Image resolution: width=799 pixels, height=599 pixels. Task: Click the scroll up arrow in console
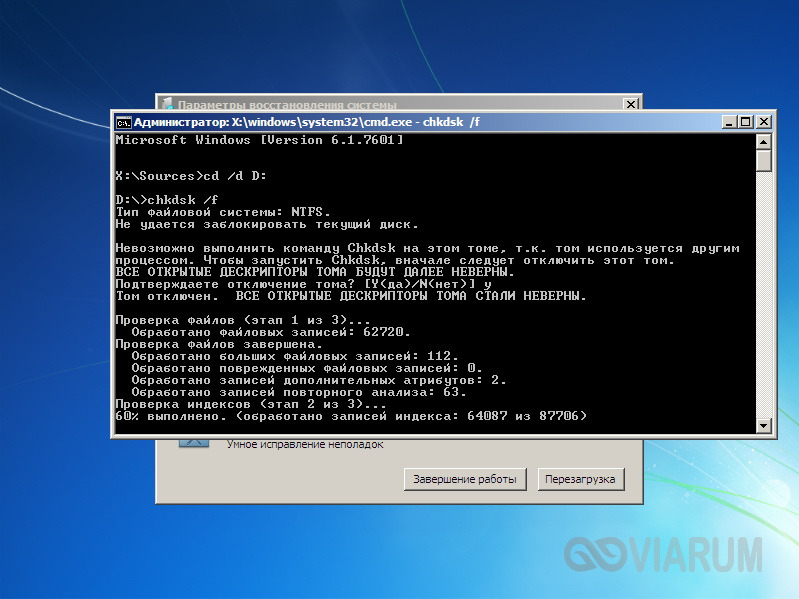(763, 142)
